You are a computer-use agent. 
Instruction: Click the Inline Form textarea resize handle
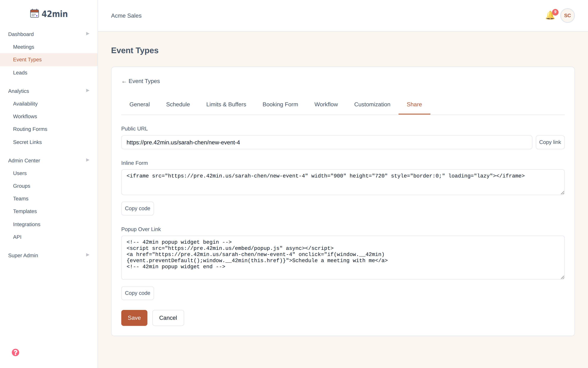[562, 193]
